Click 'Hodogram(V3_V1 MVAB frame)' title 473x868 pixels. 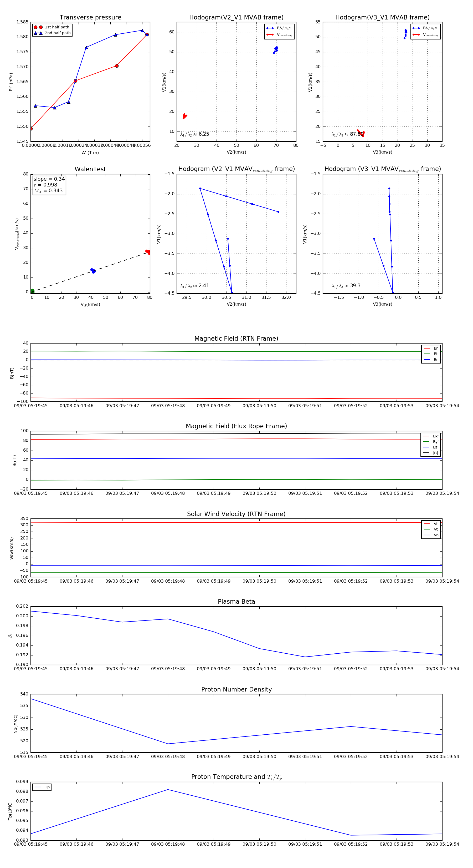382,17
